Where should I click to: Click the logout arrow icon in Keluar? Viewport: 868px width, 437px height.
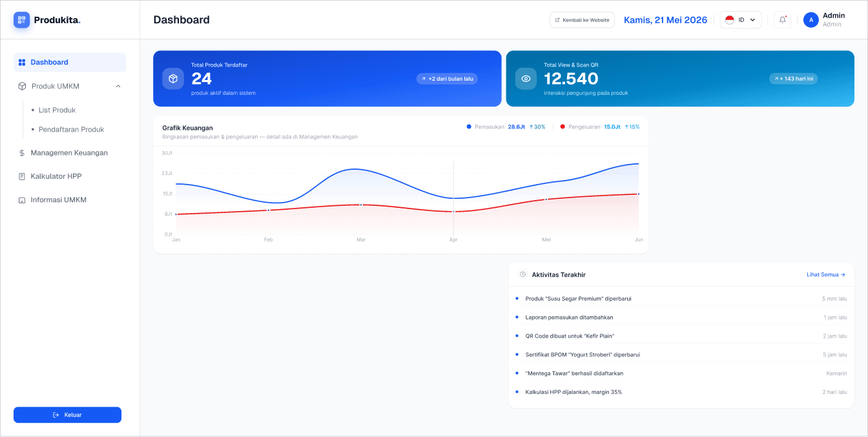[56, 415]
